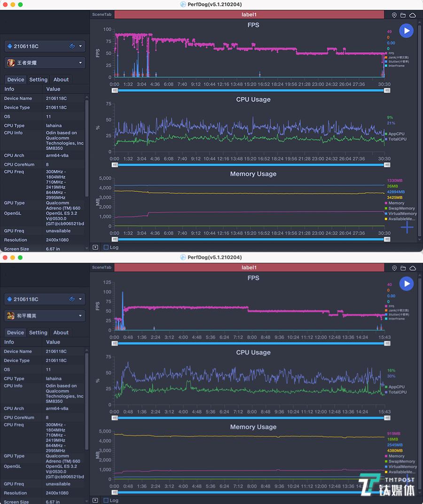Image resolution: width=423 pixels, height=504 pixels.
Task: Switch to the Setting tab in top window
Action: tap(38, 79)
